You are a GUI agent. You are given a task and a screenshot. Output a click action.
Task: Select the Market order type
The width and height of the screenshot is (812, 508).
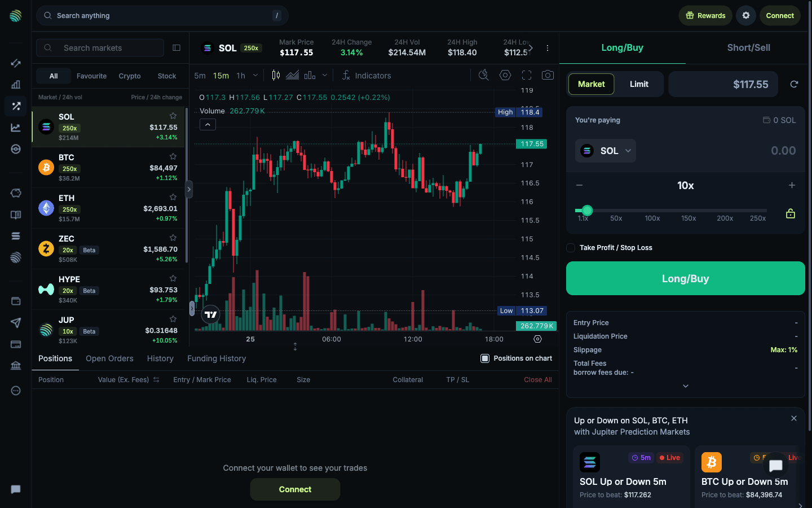coord(591,84)
